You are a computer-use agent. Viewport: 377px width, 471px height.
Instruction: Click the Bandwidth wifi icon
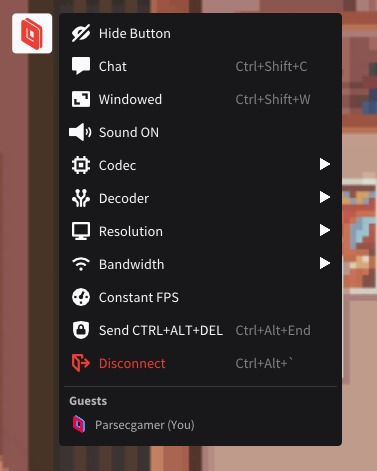81,264
